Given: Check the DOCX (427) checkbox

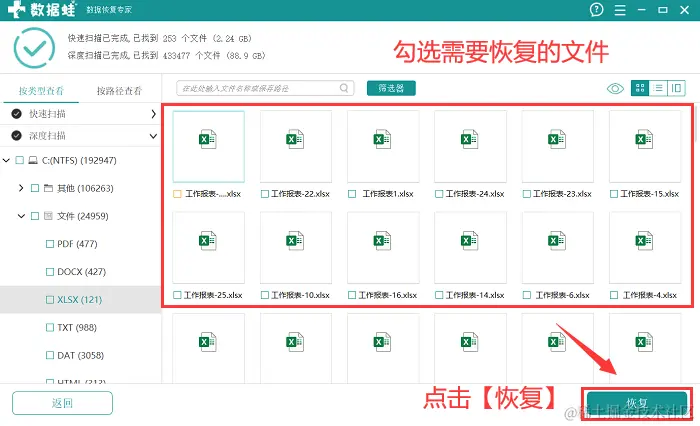Looking at the screenshot, I should click(50, 271).
